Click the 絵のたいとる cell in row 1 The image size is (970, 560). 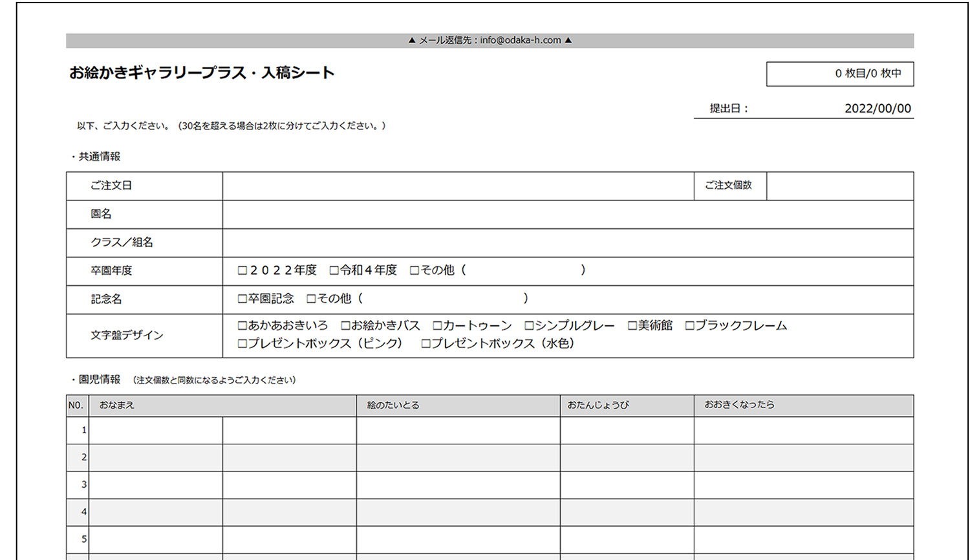(458, 430)
